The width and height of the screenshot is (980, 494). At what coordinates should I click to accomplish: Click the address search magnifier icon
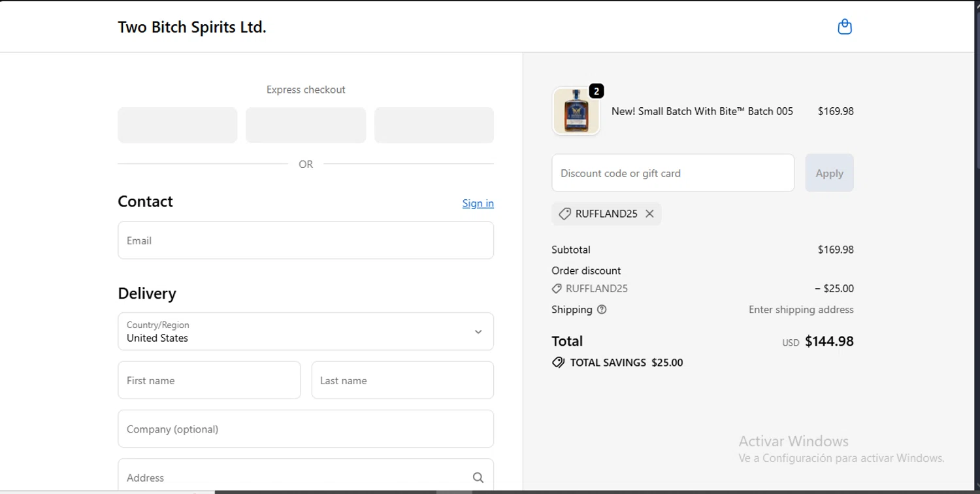(x=478, y=478)
